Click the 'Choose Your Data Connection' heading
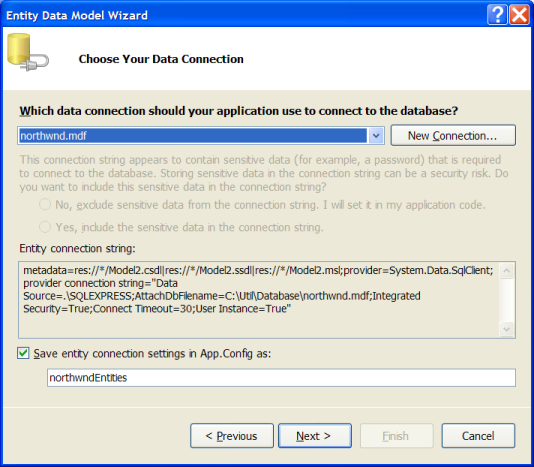The width and height of the screenshot is (534, 467). (x=161, y=59)
